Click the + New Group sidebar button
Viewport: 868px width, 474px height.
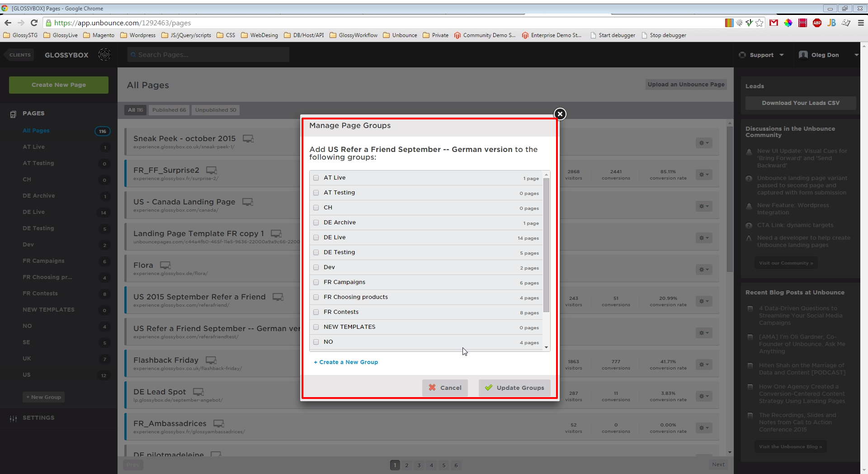click(x=44, y=397)
